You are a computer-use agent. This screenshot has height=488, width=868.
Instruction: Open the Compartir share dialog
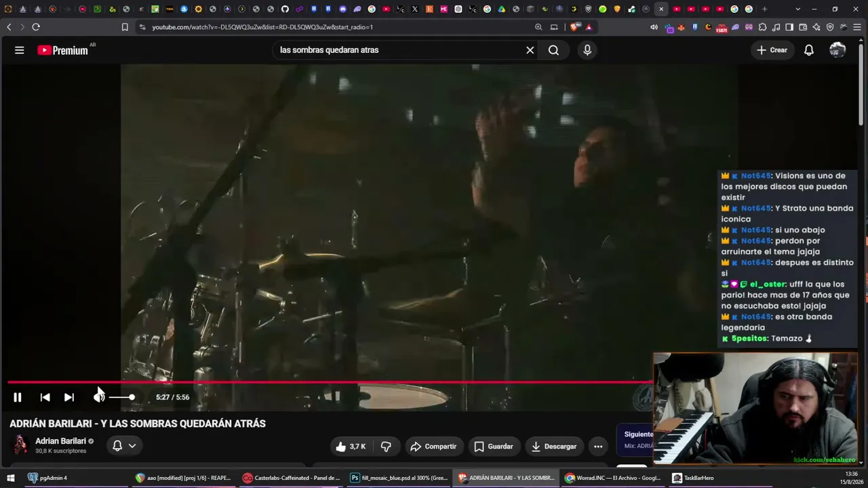click(x=433, y=447)
